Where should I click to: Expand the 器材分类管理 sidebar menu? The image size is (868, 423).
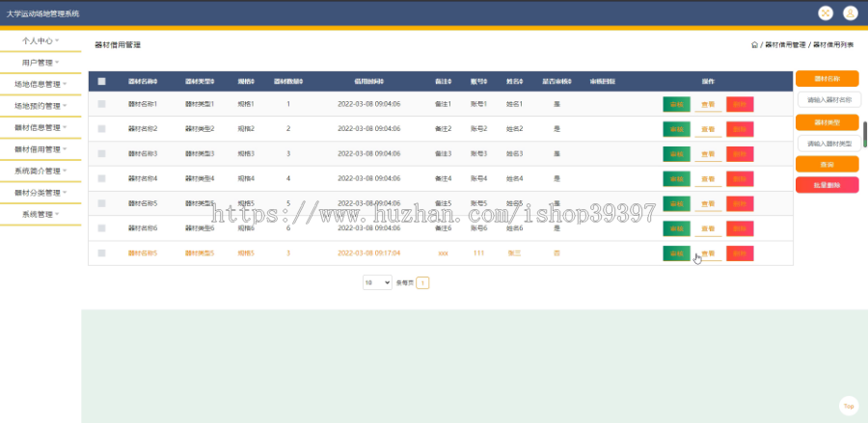[41, 193]
